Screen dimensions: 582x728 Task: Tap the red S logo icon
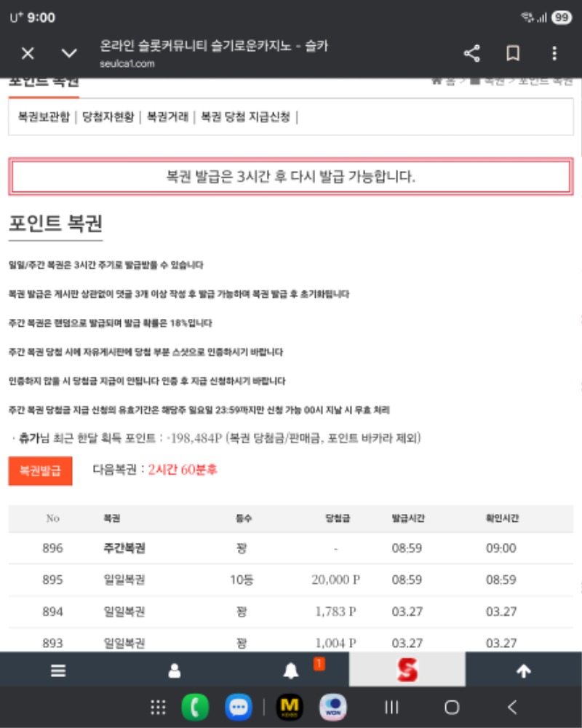point(407,670)
